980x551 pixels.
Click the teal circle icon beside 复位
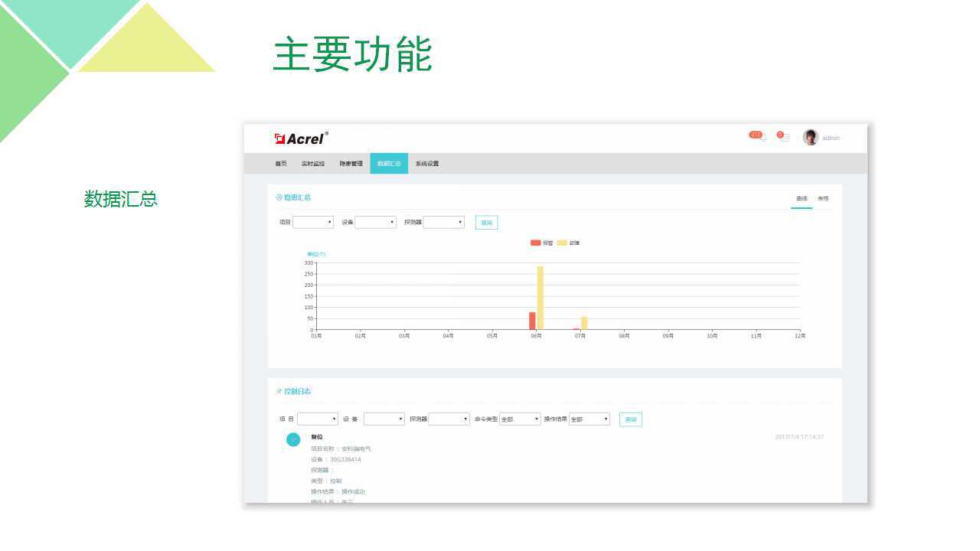click(x=293, y=439)
